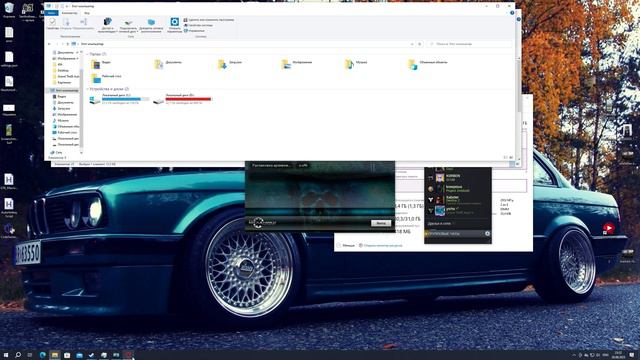The width and height of the screenshot is (640, 360).
Task: Click the Открыть монитор ресурсов link
Action: click(380, 245)
